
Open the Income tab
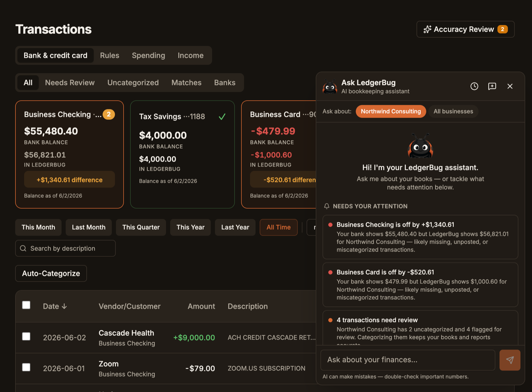pyautogui.click(x=191, y=55)
